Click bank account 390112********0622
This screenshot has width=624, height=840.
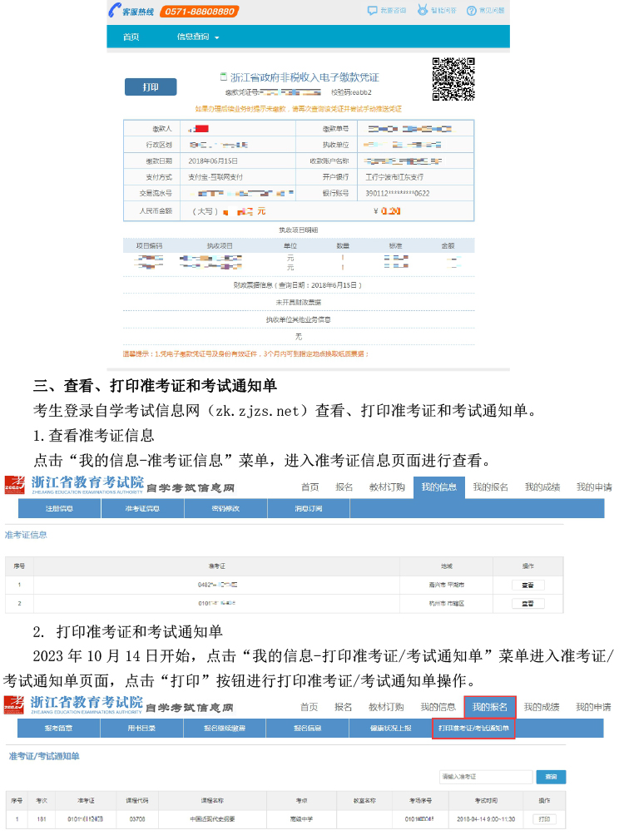(x=398, y=194)
